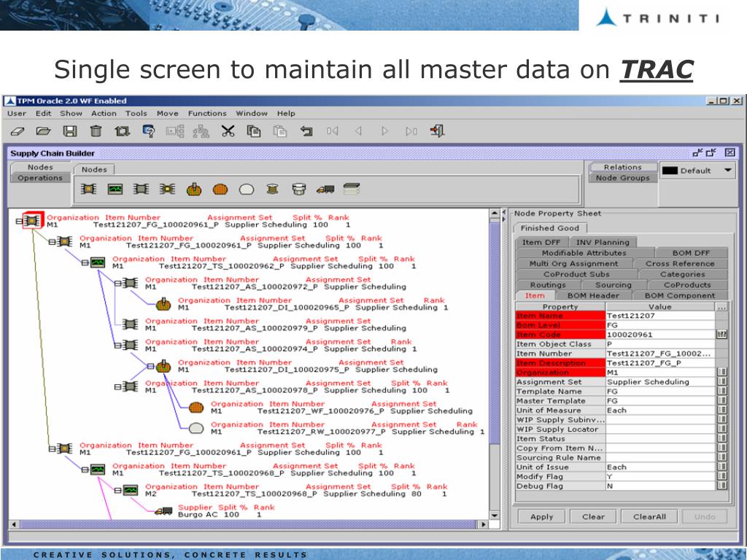The image size is (747, 560).
Task: Cut with the scissors toolbar icon
Action: coord(228,131)
